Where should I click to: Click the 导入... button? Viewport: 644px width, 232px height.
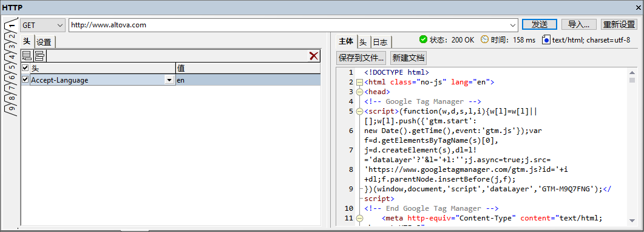click(x=578, y=24)
